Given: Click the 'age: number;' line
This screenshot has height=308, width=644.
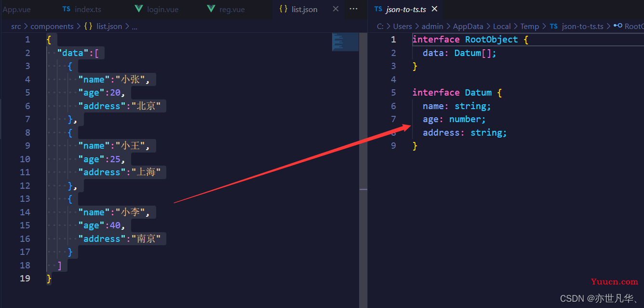Looking at the screenshot, I should (455, 119).
